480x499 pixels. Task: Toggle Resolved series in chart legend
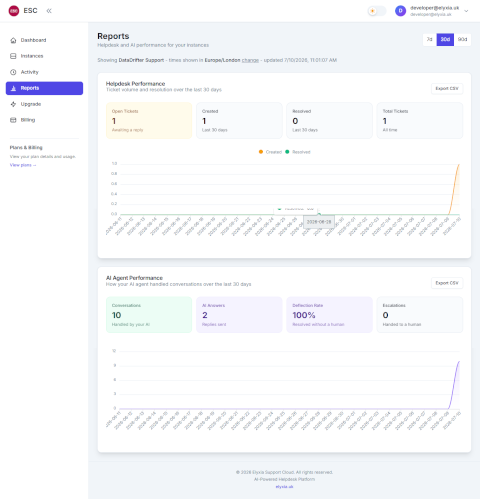tap(298, 152)
